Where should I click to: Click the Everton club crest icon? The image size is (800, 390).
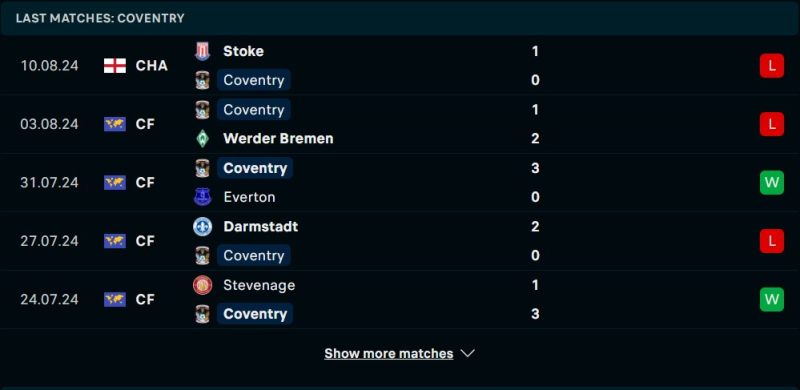pyautogui.click(x=203, y=197)
